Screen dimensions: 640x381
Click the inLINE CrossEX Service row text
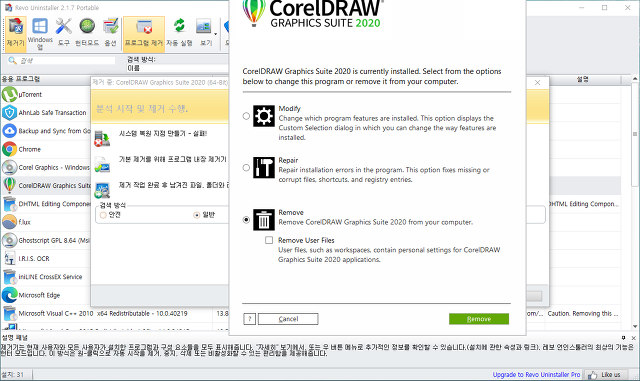[50, 276]
